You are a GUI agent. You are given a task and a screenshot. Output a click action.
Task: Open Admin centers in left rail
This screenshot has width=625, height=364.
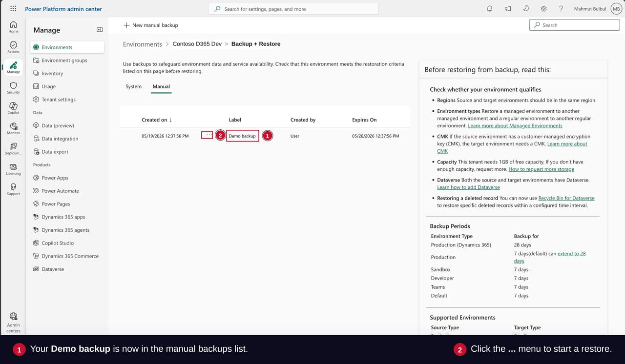(13, 323)
